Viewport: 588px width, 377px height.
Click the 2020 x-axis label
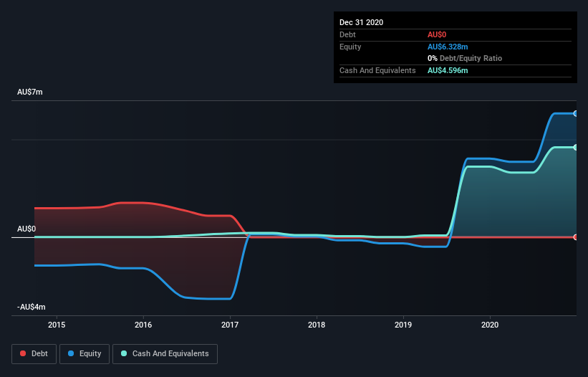[x=490, y=325]
